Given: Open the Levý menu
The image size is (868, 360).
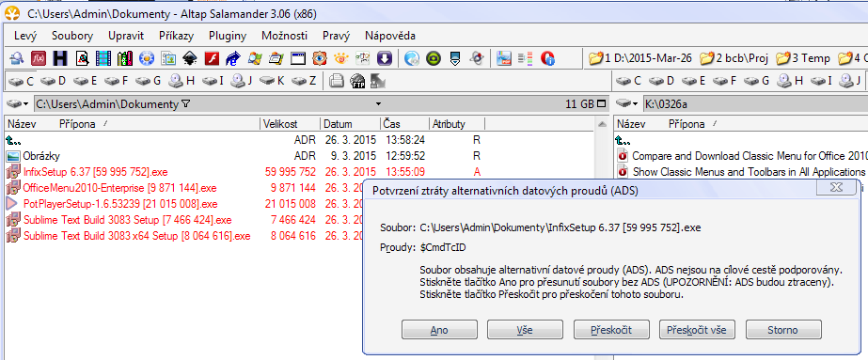Looking at the screenshot, I should click(x=24, y=36).
